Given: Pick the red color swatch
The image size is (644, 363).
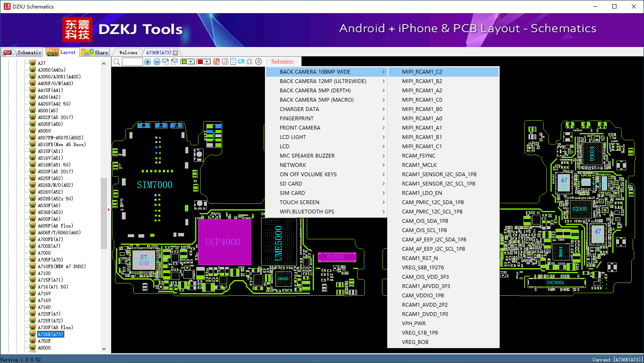Looking at the screenshot, I should [201, 62].
